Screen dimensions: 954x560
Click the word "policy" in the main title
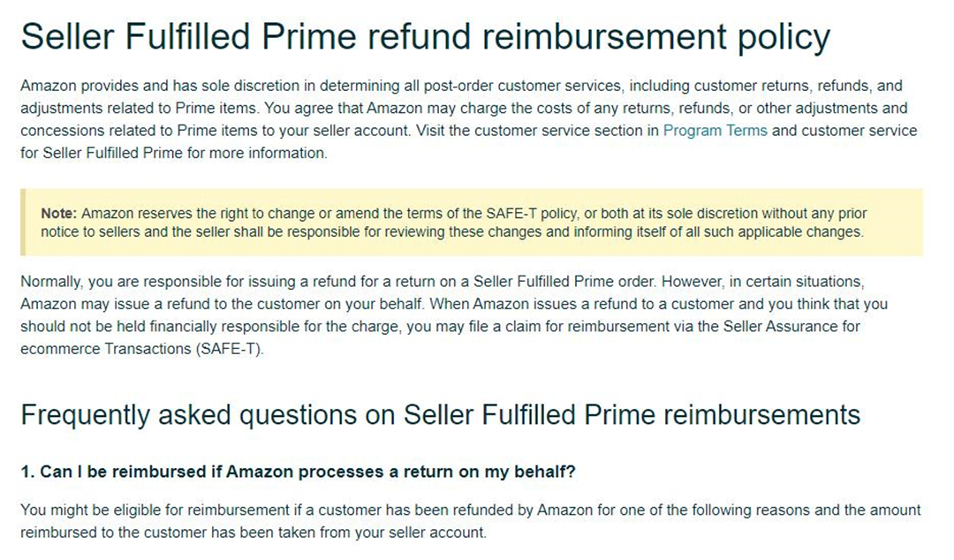784,38
